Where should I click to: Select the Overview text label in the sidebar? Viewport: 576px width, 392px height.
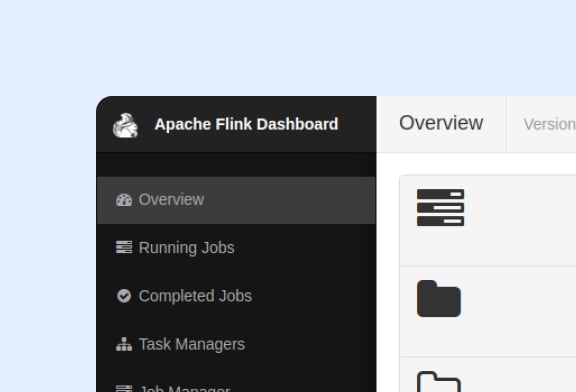pos(171,200)
